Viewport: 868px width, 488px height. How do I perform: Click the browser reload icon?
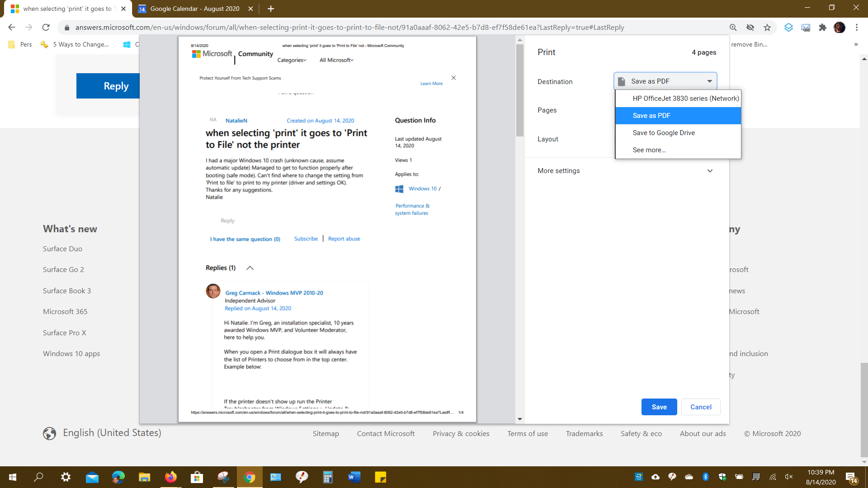(x=46, y=28)
